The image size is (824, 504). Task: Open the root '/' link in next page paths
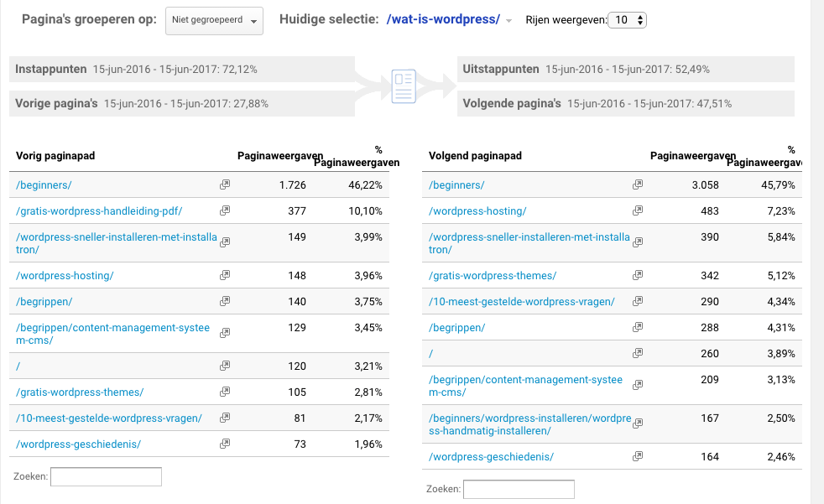point(431,353)
